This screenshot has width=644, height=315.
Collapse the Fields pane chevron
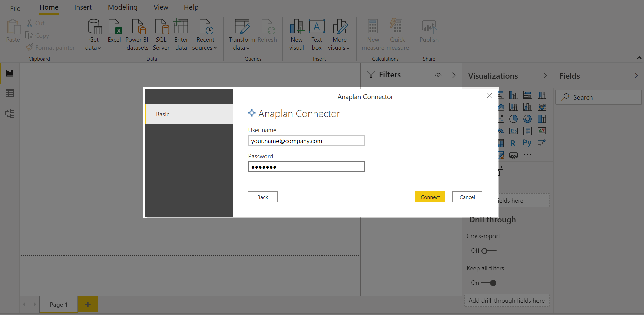coord(636,76)
